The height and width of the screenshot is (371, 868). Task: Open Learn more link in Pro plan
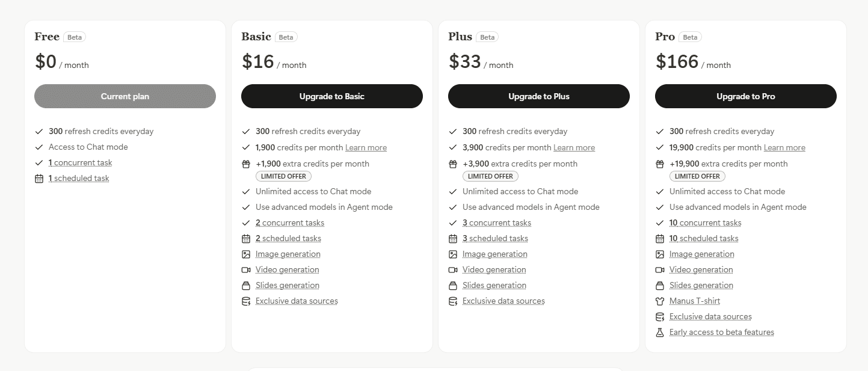tap(784, 148)
